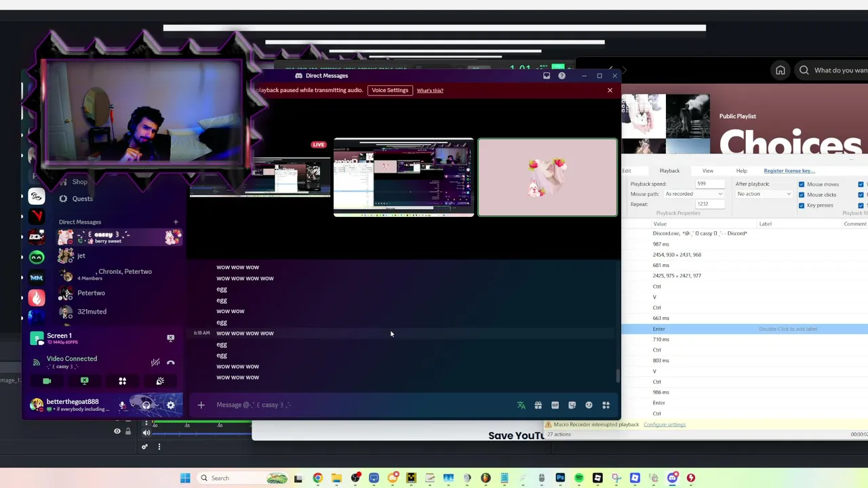868x488 pixels.
Task: Open the Windows Start menu
Action: 185,478
